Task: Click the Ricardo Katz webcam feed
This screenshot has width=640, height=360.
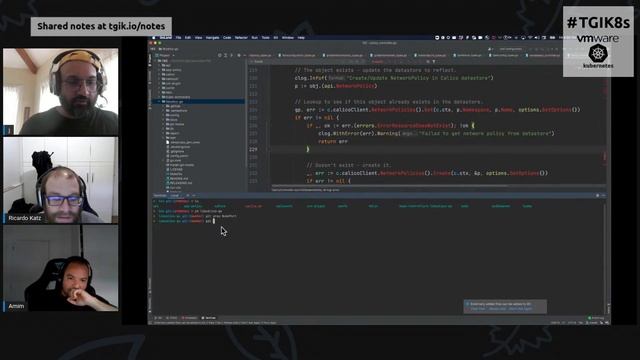Action: (x=61, y=180)
